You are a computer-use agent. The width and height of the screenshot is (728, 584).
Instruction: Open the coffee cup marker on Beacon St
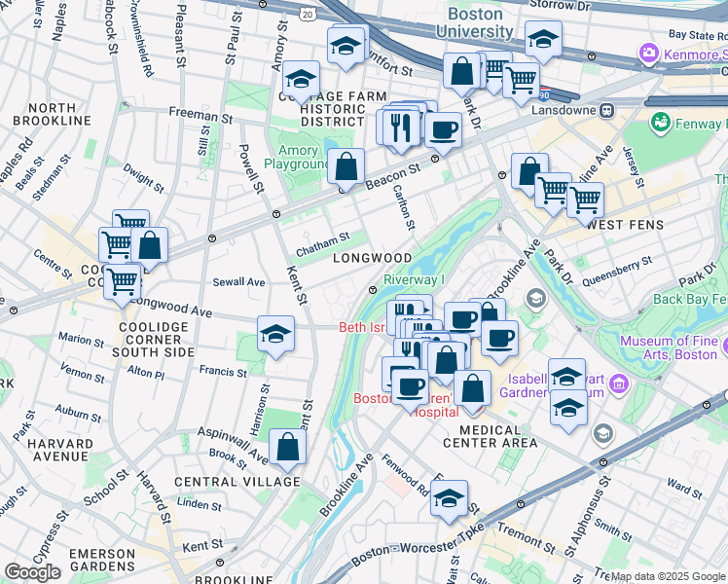tap(443, 131)
